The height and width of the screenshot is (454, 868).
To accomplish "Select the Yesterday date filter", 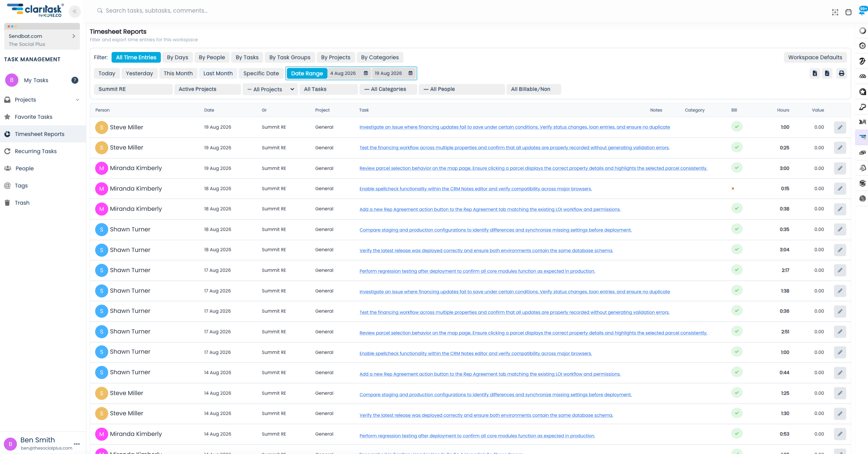I will tap(139, 73).
